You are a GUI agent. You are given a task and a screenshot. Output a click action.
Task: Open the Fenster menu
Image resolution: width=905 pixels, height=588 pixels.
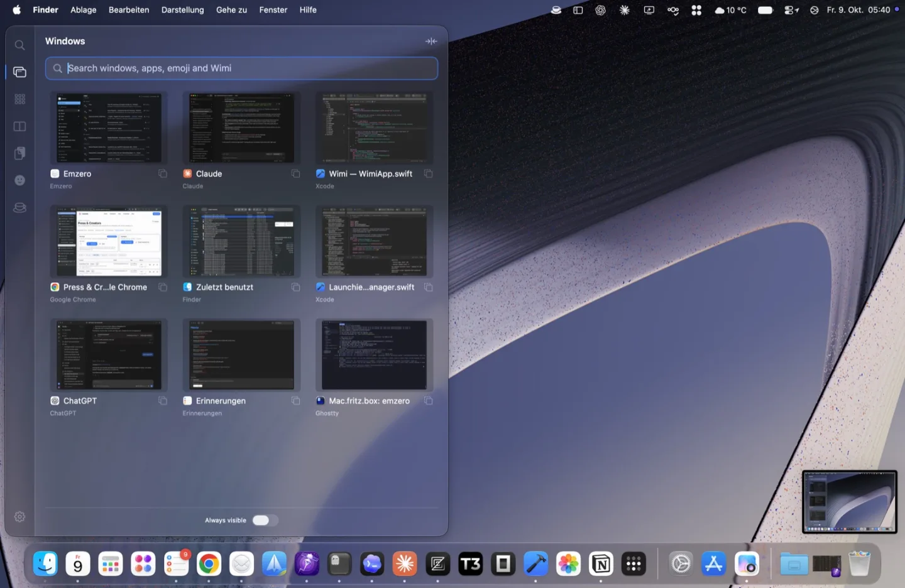[273, 10]
